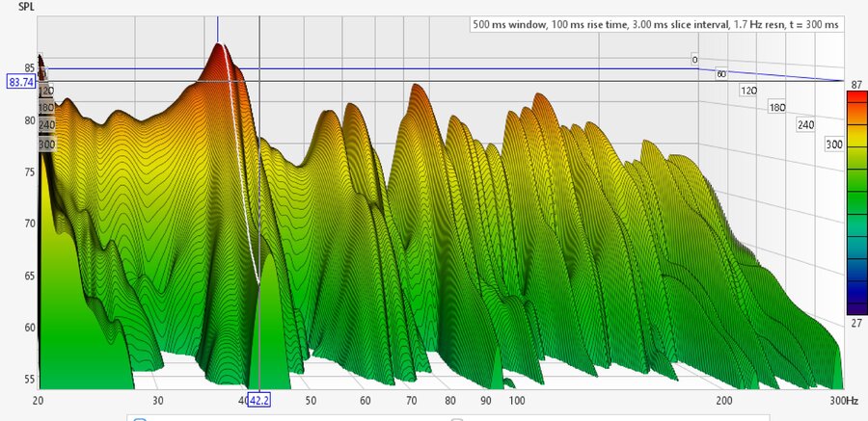This screenshot has height=421, width=868.
Task: Click the color scale minimum value 27
Action: [854, 323]
